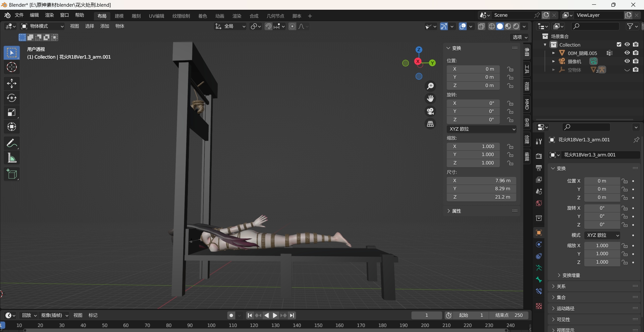Open the 物体模式 mode dropdown
This screenshot has width=644, height=332.
(42, 26)
